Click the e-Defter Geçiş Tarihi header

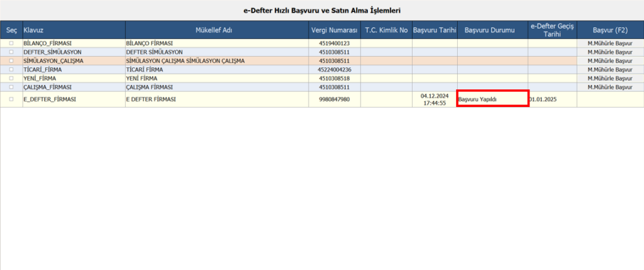tap(552, 30)
